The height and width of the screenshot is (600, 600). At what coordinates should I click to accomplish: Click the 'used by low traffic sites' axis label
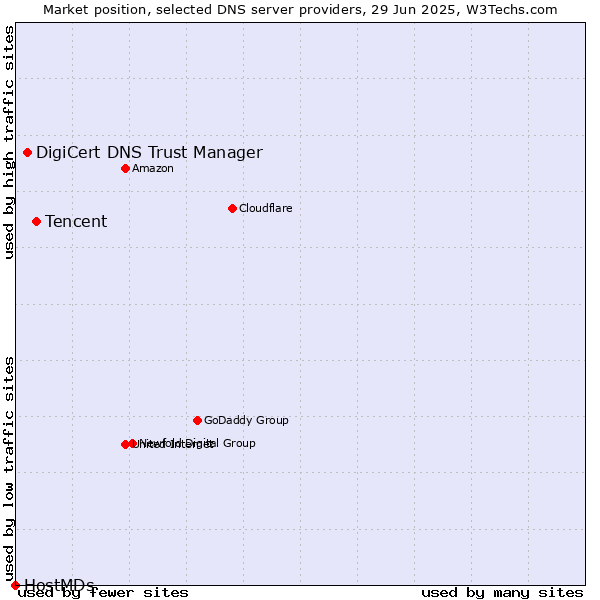(9, 470)
